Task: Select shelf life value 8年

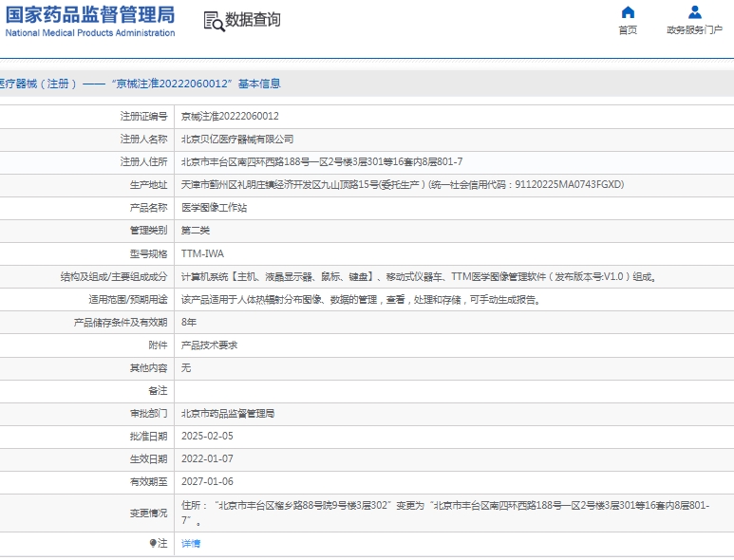Action: pyautogui.click(x=189, y=322)
